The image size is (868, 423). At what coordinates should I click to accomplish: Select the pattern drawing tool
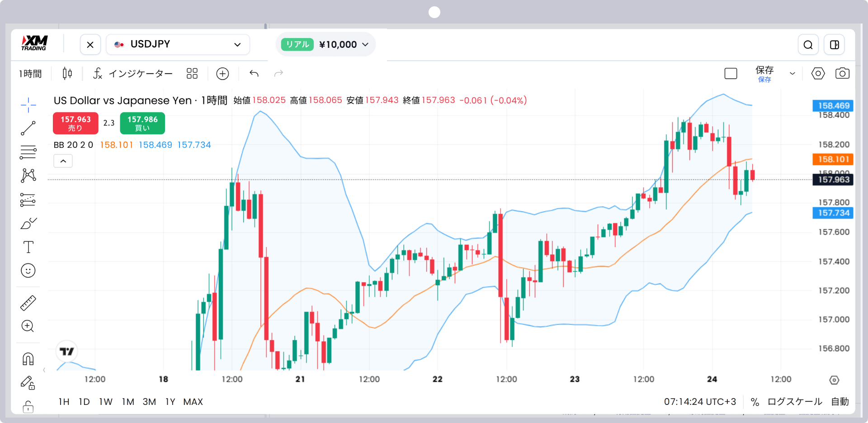tap(28, 176)
